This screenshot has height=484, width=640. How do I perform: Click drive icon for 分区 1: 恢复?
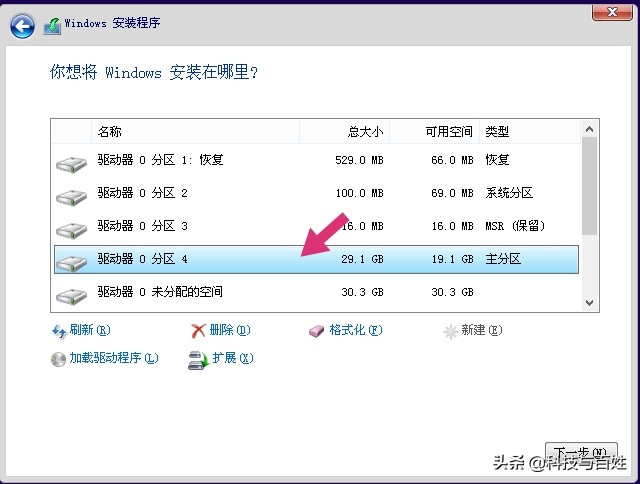(x=71, y=164)
